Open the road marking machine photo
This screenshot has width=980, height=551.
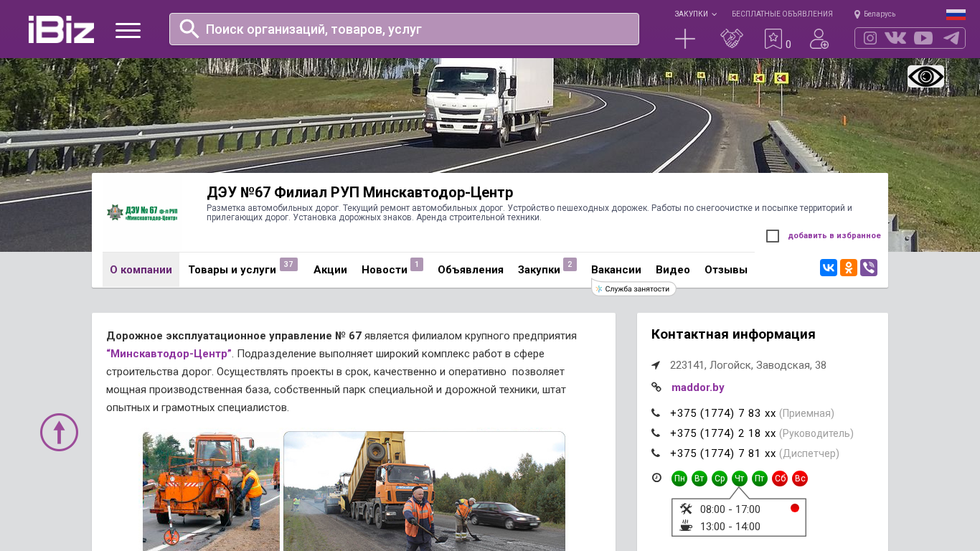click(x=211, y=491)
